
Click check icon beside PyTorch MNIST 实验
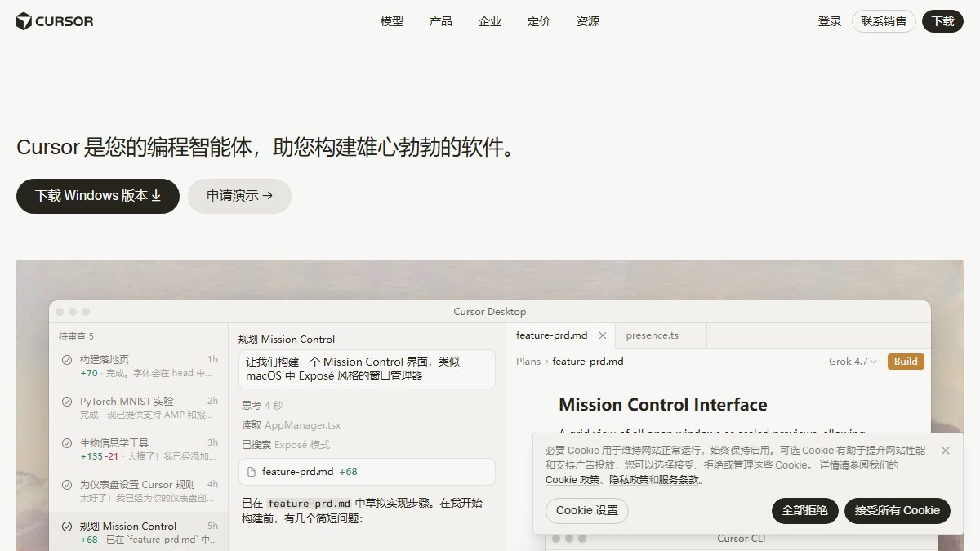coord(67,402)
